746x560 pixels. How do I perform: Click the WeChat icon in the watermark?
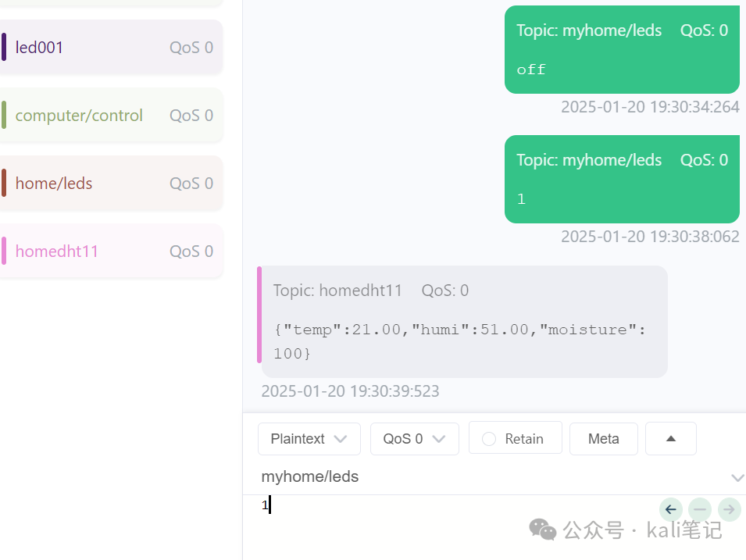click(543, 530)
